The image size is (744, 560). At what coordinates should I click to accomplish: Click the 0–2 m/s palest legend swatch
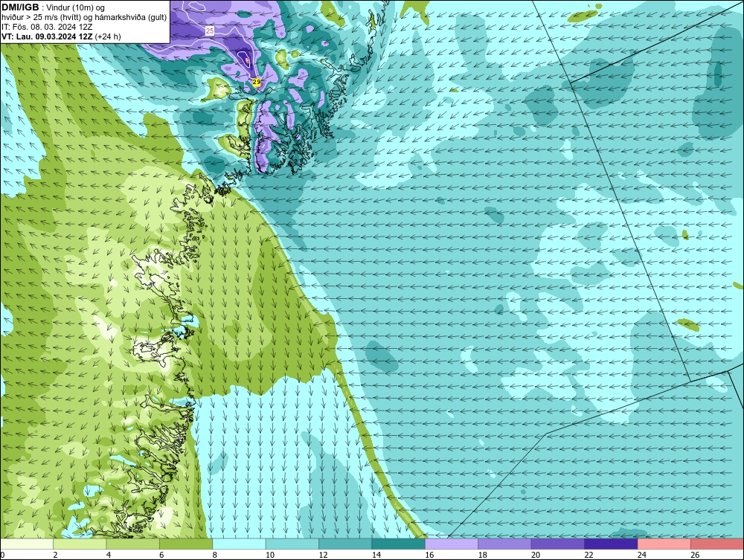point(27,544)
